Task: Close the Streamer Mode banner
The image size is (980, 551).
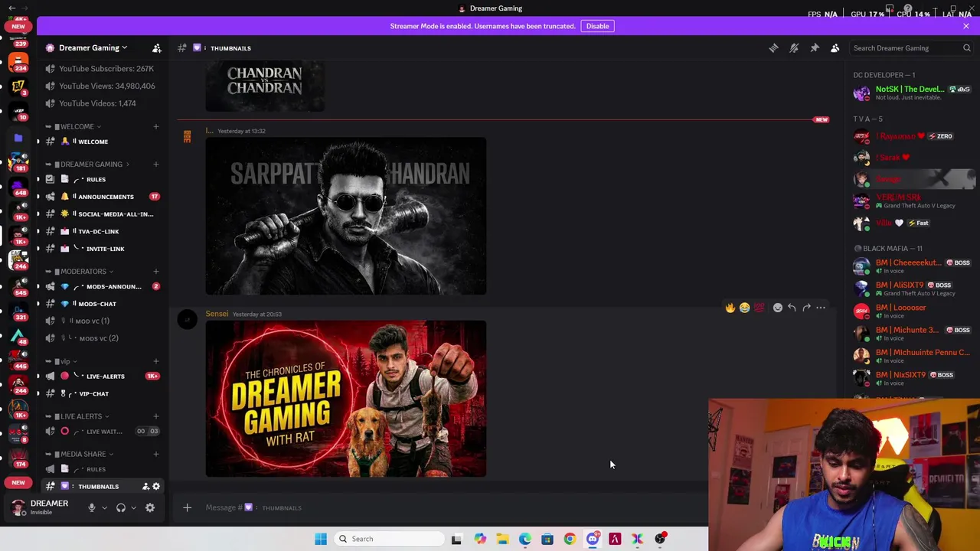Action: [x=966, y=26]
